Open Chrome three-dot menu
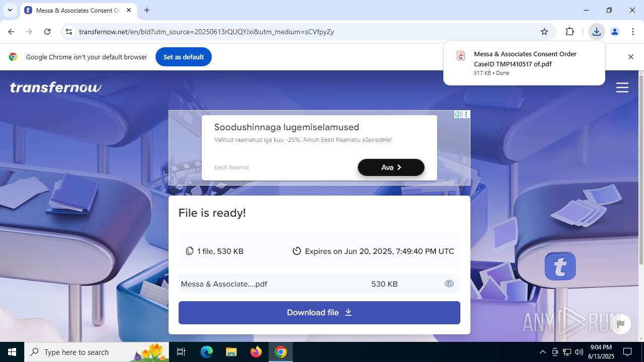This screenshot has width=644, height=362. (633, 32)
